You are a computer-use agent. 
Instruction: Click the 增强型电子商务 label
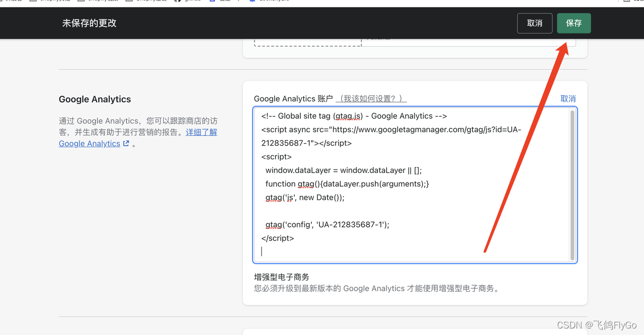pyautogui.click(x=282, y=277)
